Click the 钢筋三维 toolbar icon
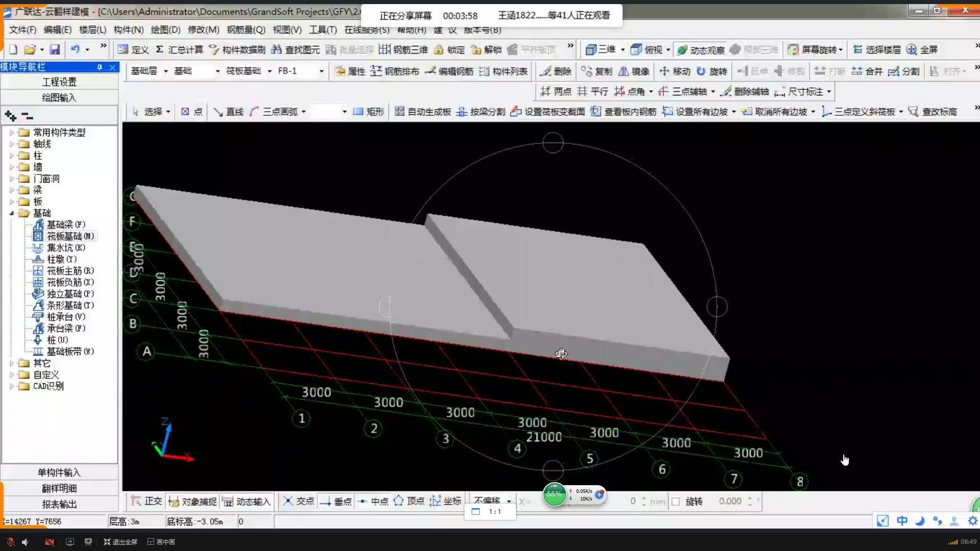This screenshot has height=551, width=980. [384, 49]
